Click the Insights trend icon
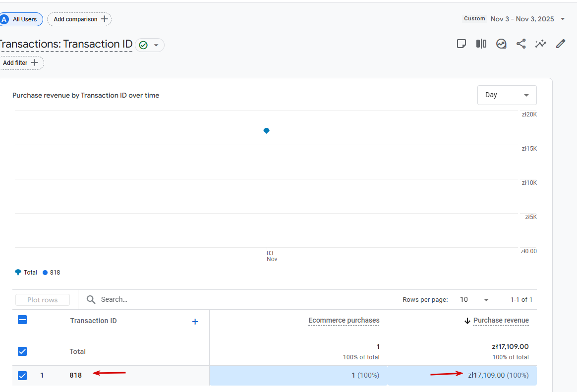This screenshot has width=577, height=392. pos(501,44)
